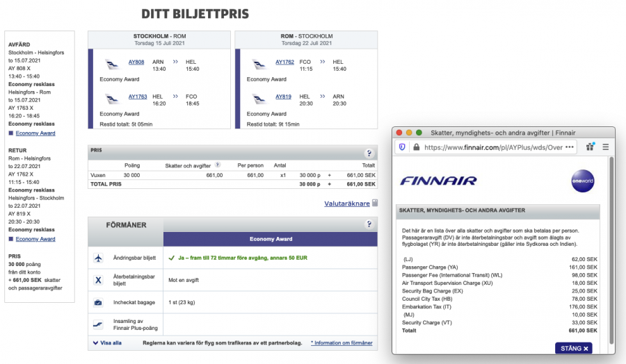
Task: Click the info icon beside Skatter och avgifter
Action: (218, 165)
